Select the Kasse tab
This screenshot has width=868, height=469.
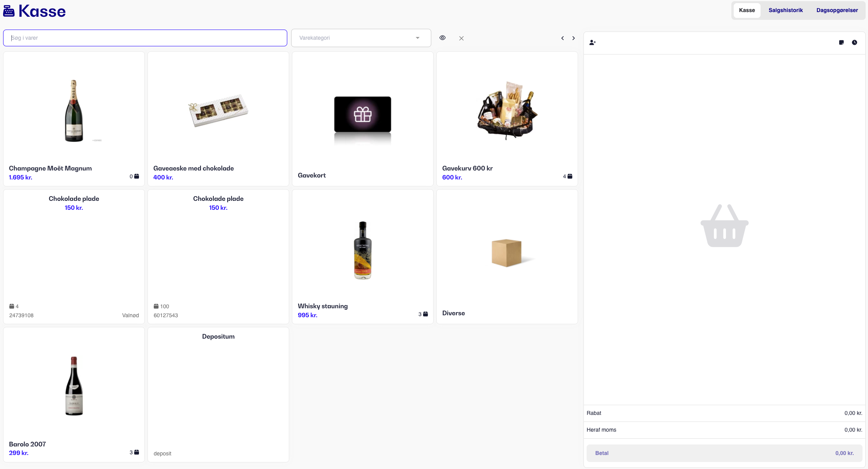coord(747,10)
